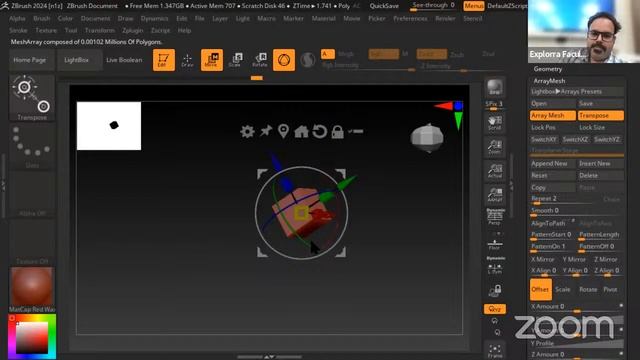Screen dimensions: 640x360
Task: Select the Rotate mode icon
Action: tap(260, 60)
